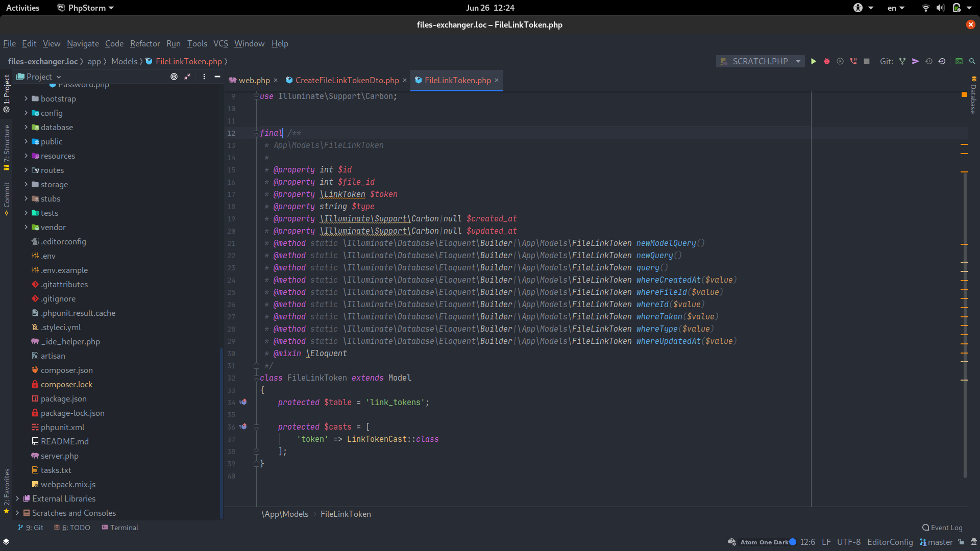The width and height of the screenshot is (980, 551).
Task: Expand External Libraries node
Action: click(17, 498)
